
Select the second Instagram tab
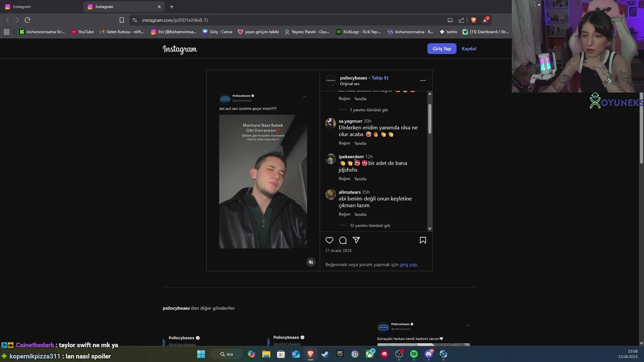coord(124,7)
